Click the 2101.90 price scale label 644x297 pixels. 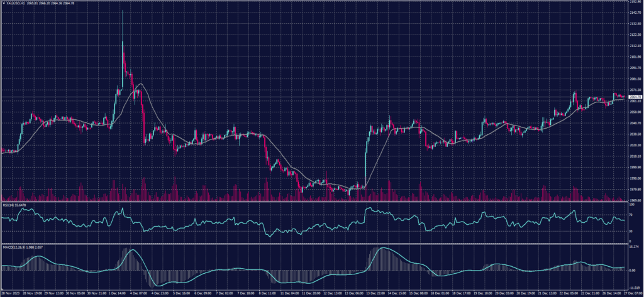click(635, 57)
